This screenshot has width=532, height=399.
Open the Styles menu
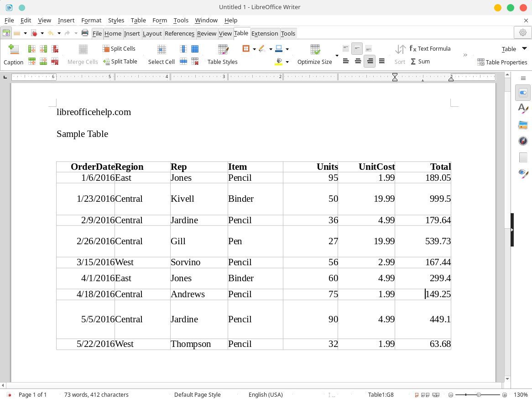116,21
